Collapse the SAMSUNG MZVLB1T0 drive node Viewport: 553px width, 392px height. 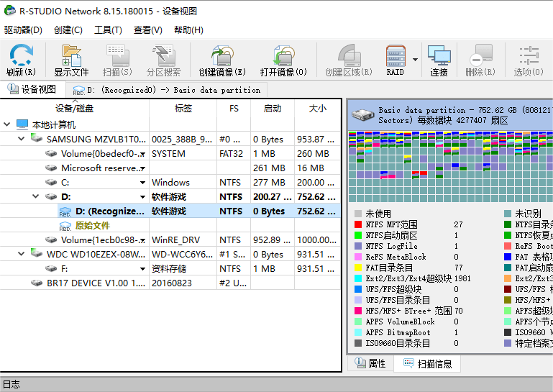[x=21, y=139]
